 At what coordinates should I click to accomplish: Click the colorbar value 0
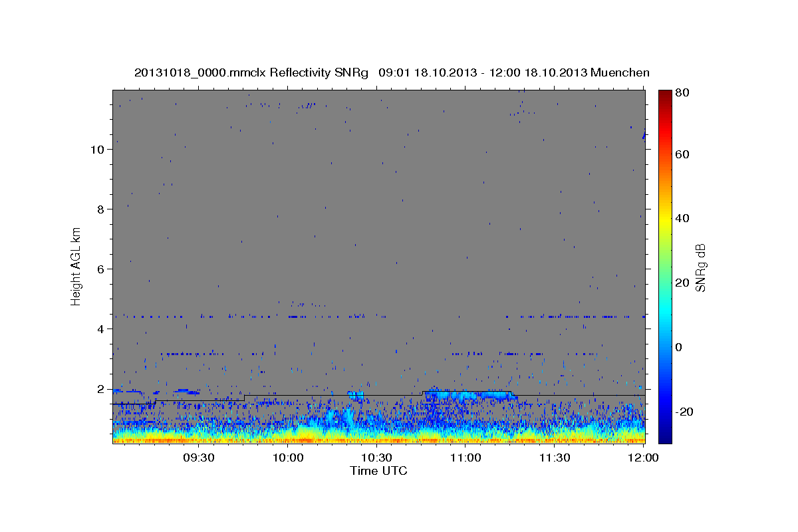[680, 348]
